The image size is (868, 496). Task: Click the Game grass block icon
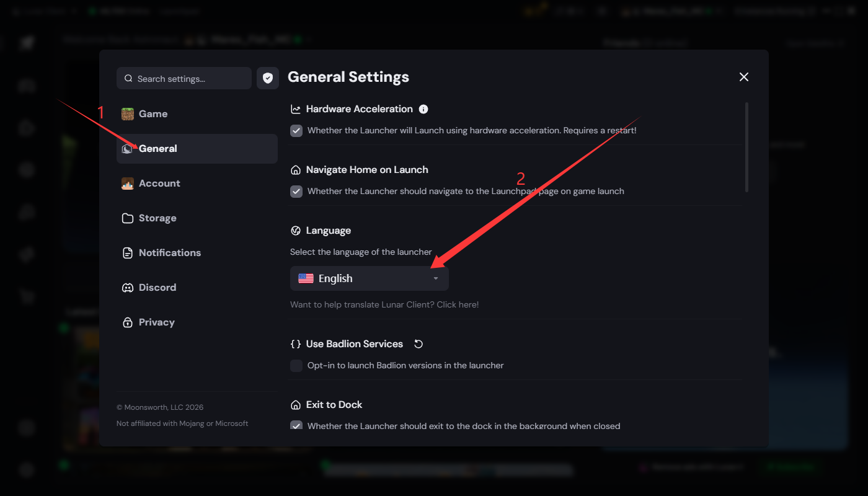pos(128,114)
